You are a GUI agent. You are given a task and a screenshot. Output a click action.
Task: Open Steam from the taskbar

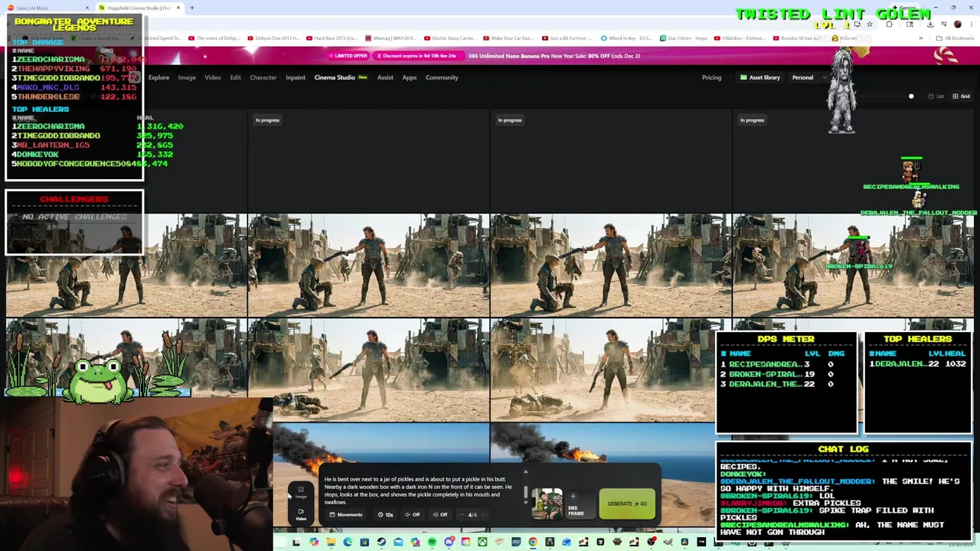pyautogui.click(x=381, y=543)
